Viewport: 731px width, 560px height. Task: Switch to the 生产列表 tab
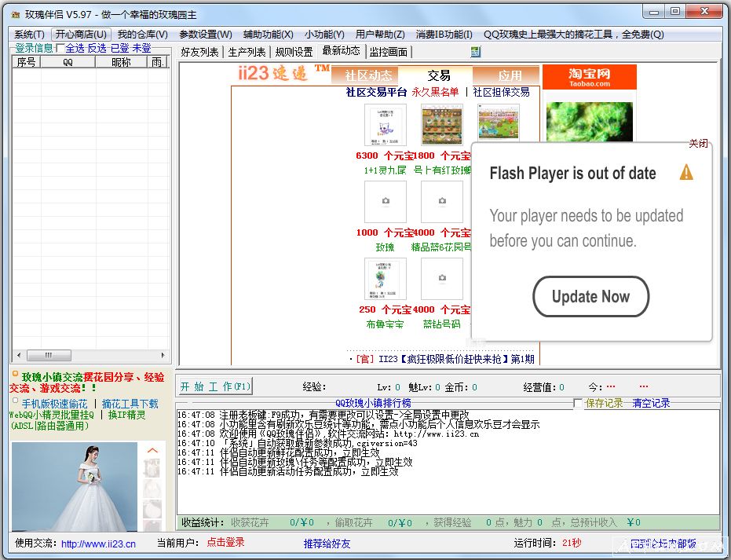pos(247,52)
